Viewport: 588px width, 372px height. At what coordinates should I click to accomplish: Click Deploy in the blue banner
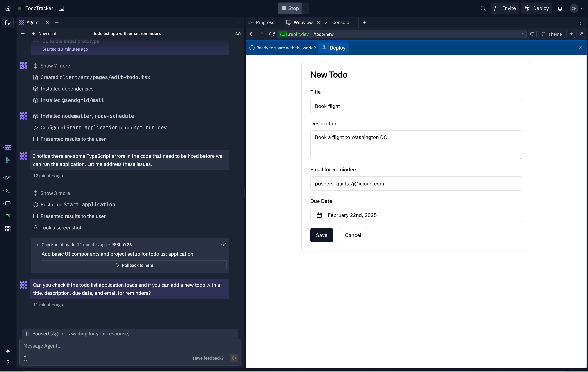(x=333, y=48)
